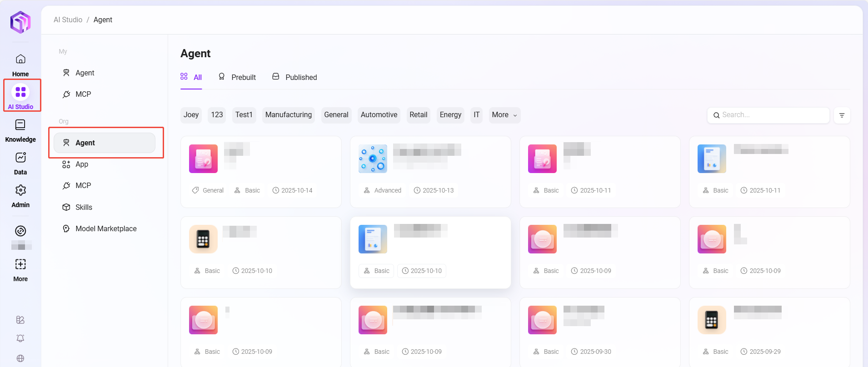
Task: Open MCP under the My section
Action: (83, 94)
